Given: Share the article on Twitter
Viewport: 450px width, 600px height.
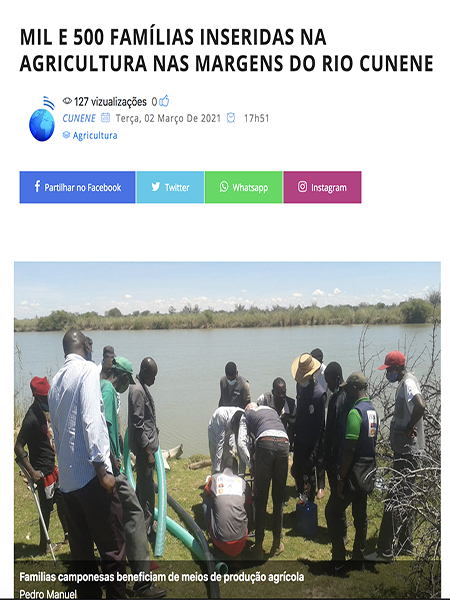Looking at the screenshot, I should tap(170, 187).
